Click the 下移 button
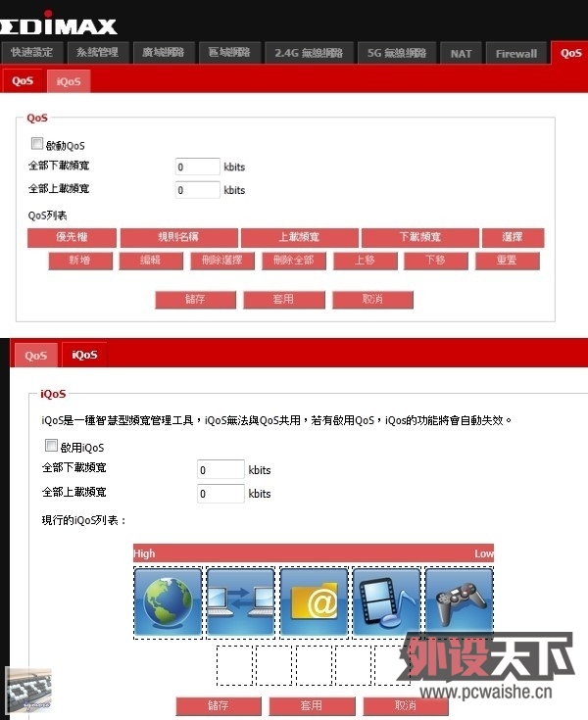 [x=436, y=261]
